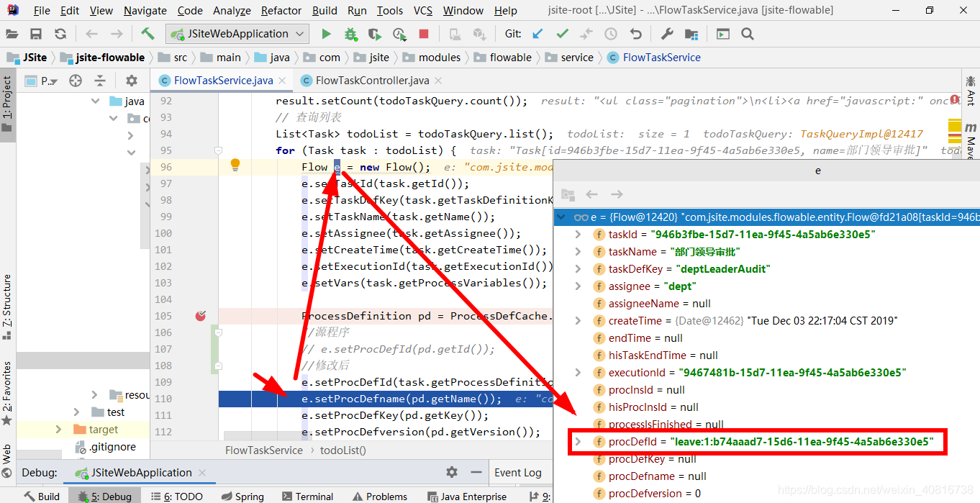The image size is (980, 503).
Task: Expand the test folder in project tree
Action: pyautogui.click(x=77, y=412)
